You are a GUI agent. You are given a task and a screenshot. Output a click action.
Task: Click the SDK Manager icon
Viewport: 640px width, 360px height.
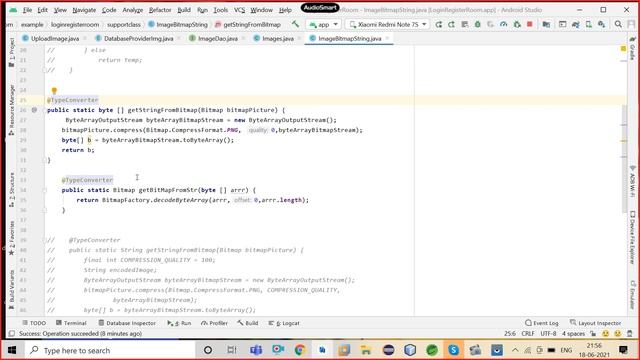point(602,24)
